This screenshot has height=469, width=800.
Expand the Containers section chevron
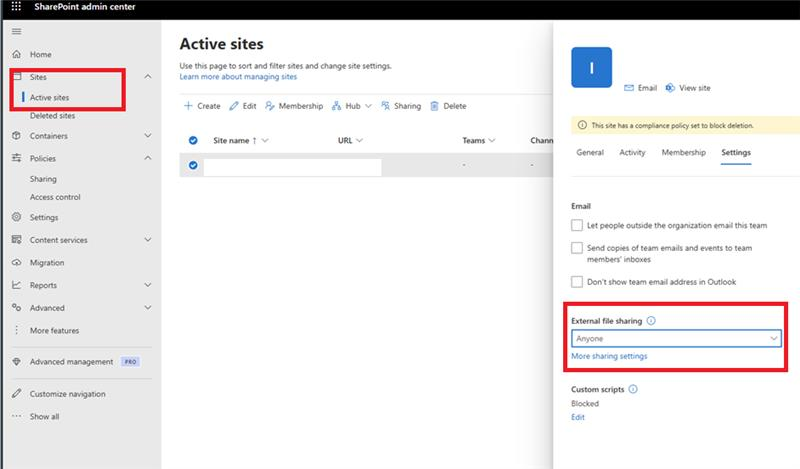(148, 136)
